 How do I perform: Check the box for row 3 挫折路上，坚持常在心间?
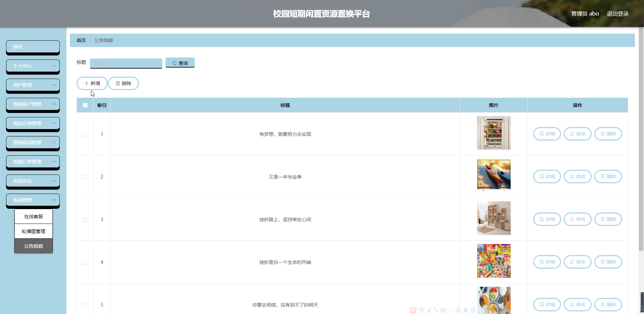click(x=85, y=220)
